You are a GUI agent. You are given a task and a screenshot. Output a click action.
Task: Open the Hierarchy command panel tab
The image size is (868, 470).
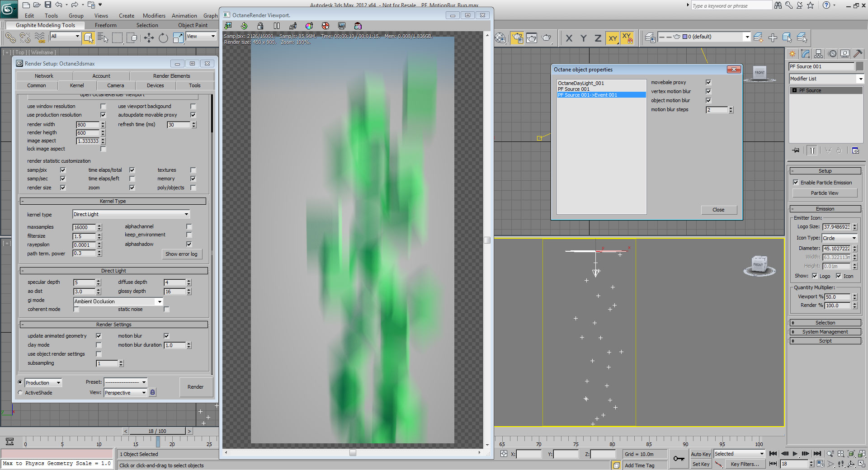click(x=819, y=54)
